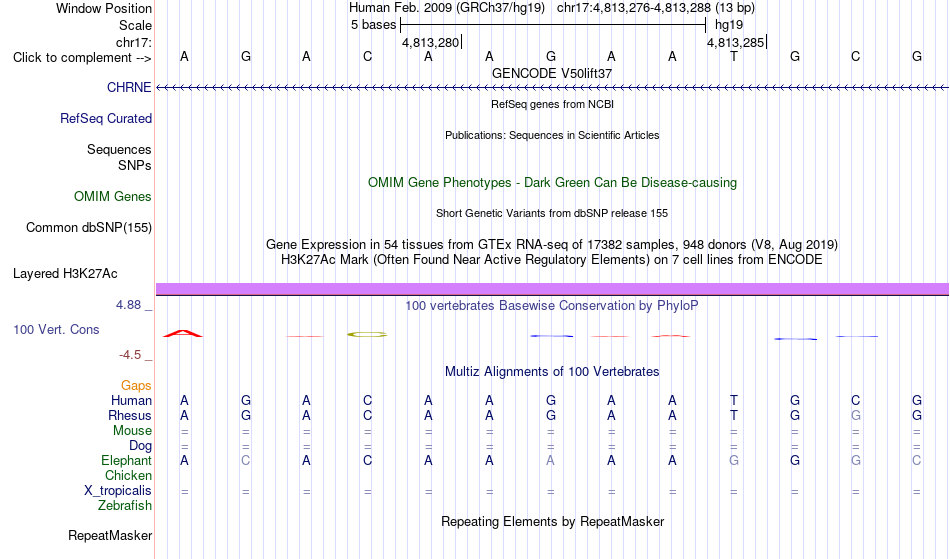Screen dimensions: 950x559
Task: Click the Common dbSNP(155) track label
Action: [x=89, y=227]
